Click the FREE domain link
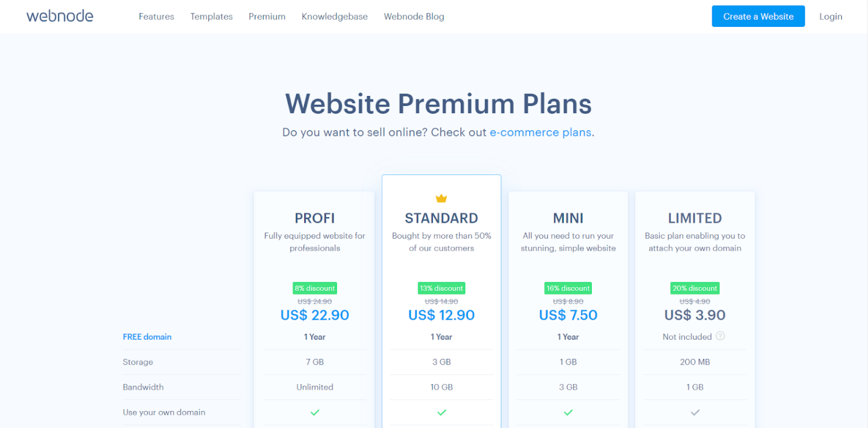This screenshot has height=428, width=868. click(147, 337)
